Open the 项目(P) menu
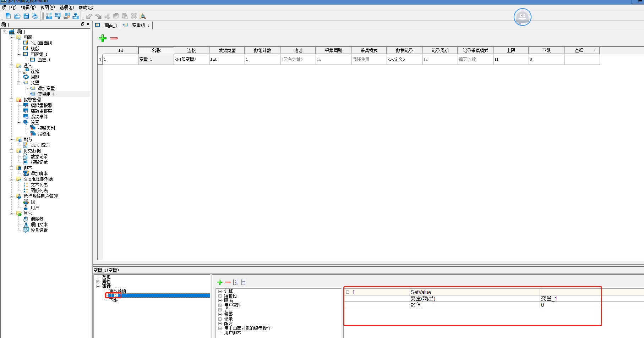The height and width of the screenshot is (338, 644). 9,7
